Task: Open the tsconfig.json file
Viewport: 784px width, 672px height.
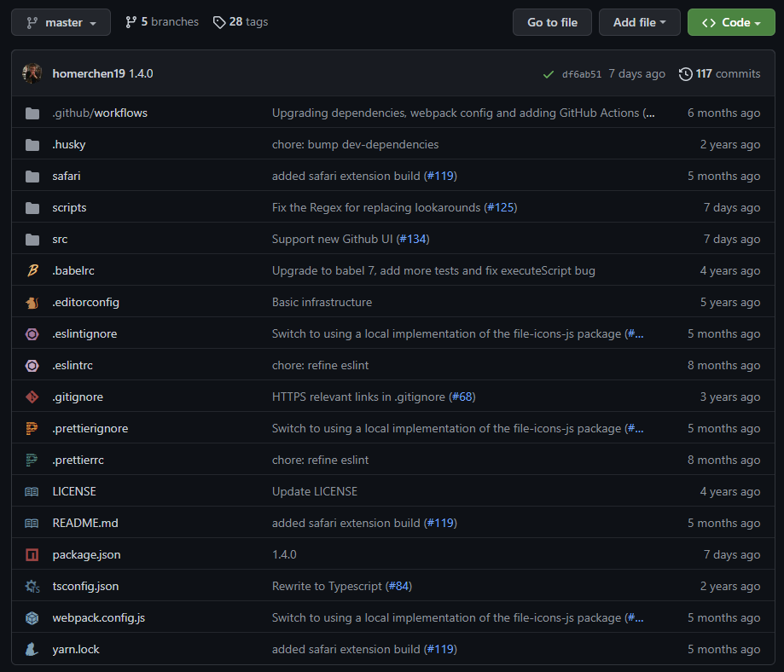Action: tap(85, 586)
